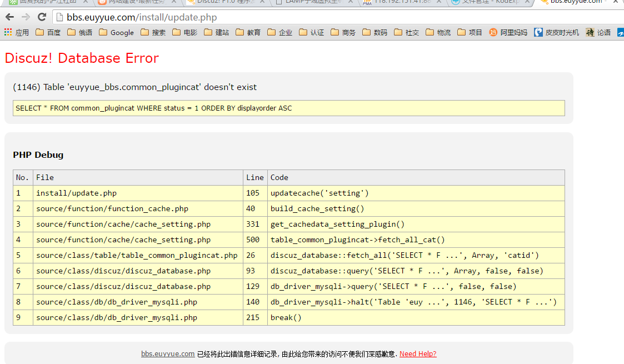The width and height of the screenshot is (624, 364).
Task: Go back to the previous page
Action: click(10, 17)
